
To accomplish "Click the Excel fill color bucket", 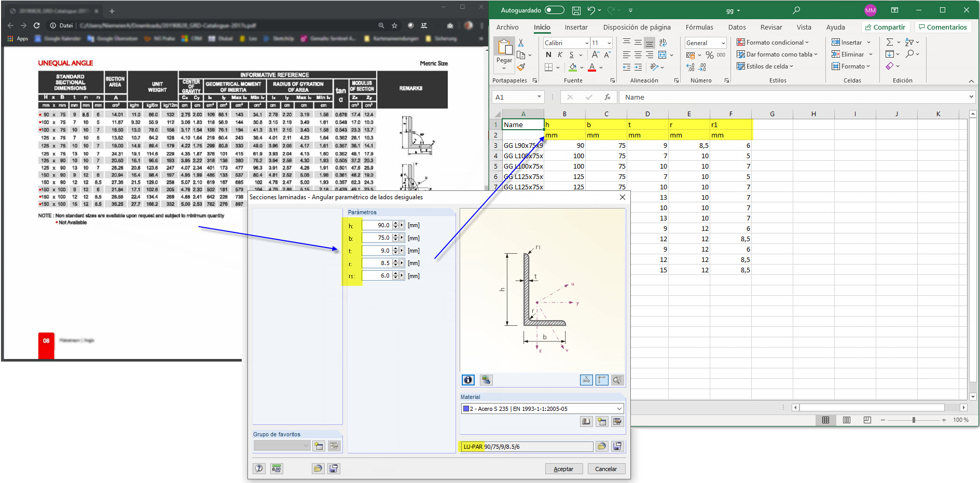I will [x=573, y=67].
